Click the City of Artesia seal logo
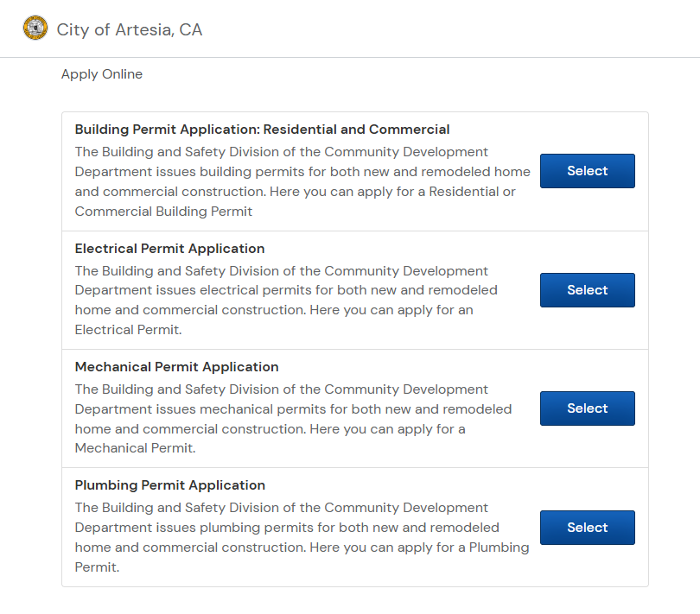 click(35, 28)
